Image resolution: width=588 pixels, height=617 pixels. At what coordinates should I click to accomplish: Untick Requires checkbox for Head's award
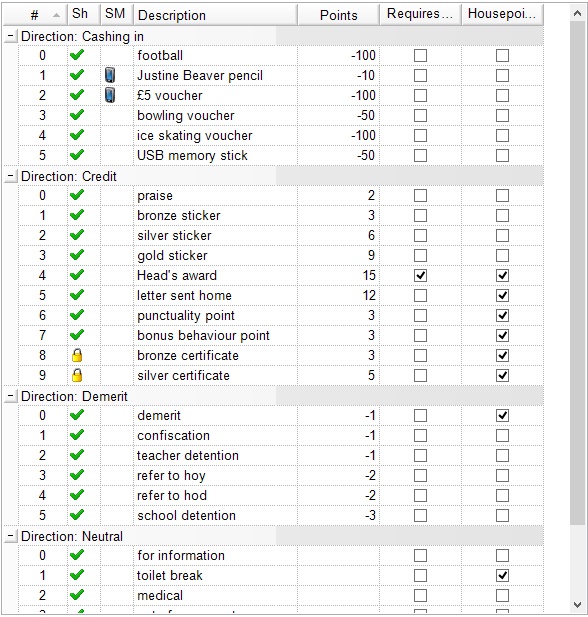pyautogui.click(x=420, y=275)
